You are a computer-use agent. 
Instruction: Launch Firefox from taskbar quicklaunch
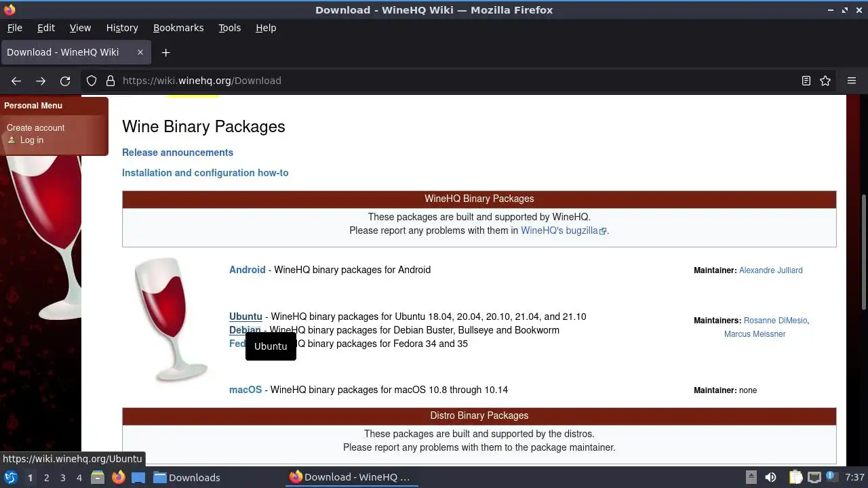coord(118,477)
